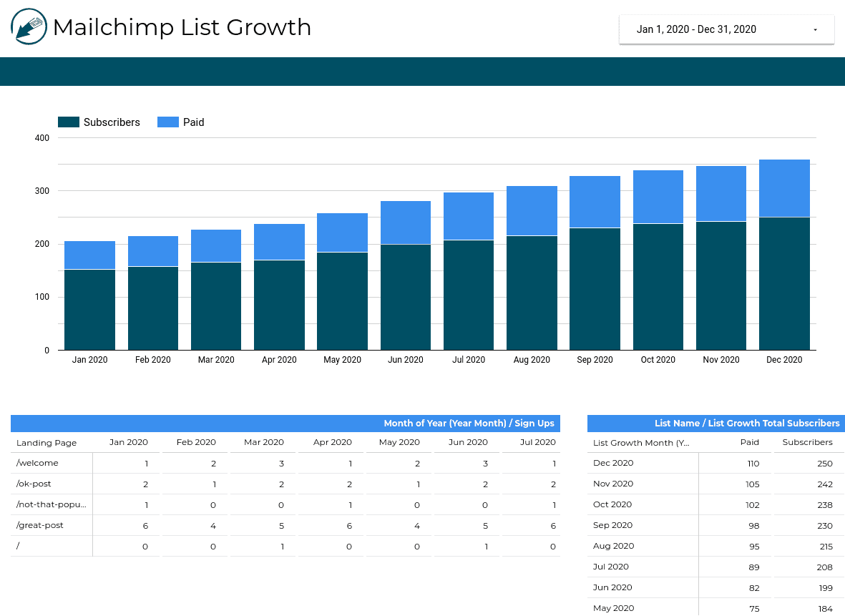Screen dimensions: 845x616
Task: Click the Jul 2020 column header in Sign Ups table
Action: tap(538, 442)
